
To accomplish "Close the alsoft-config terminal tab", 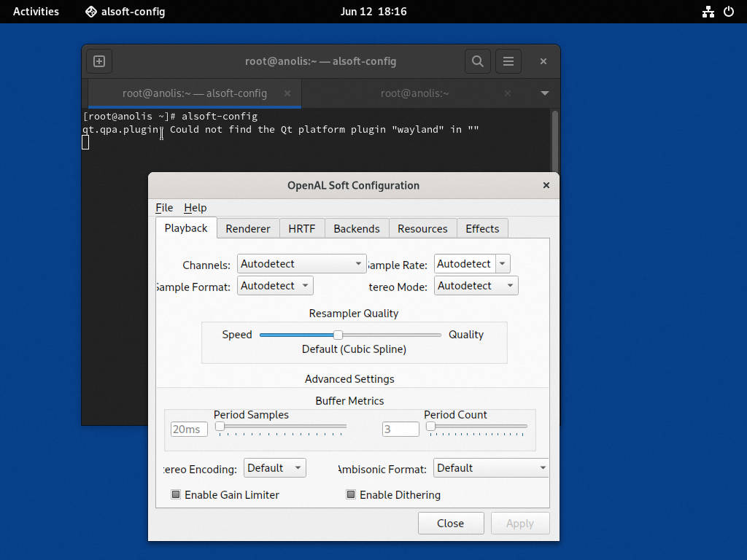I will click(287, 93).
